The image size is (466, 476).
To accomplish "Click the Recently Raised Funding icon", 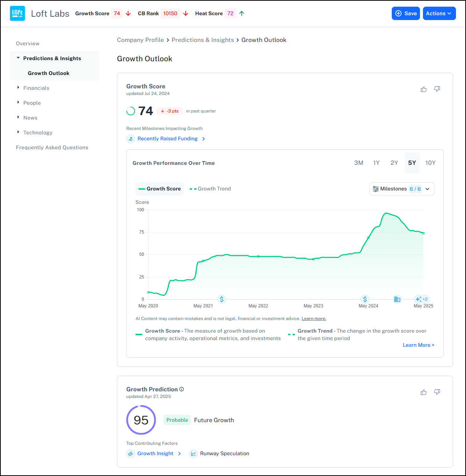I will pos(131,139).
